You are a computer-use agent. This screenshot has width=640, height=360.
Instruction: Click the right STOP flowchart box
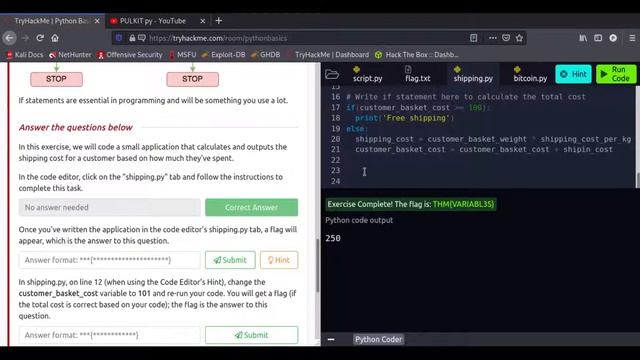coord(193,79)
